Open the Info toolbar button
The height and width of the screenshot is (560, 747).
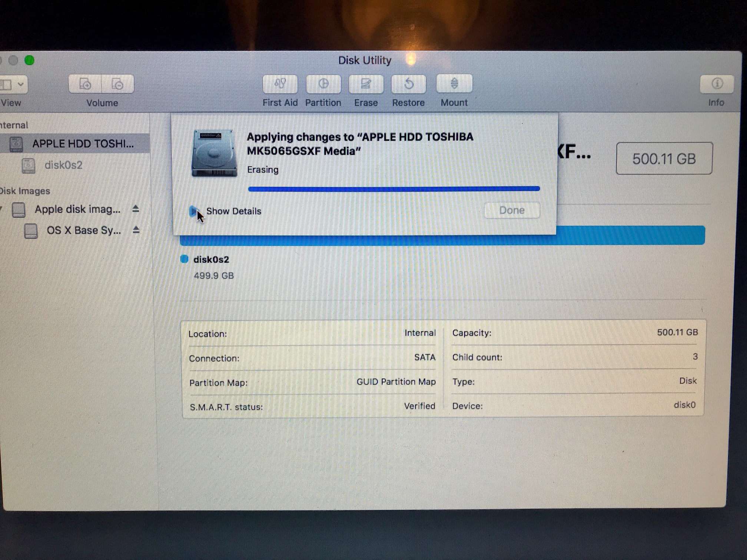point(717,84)
